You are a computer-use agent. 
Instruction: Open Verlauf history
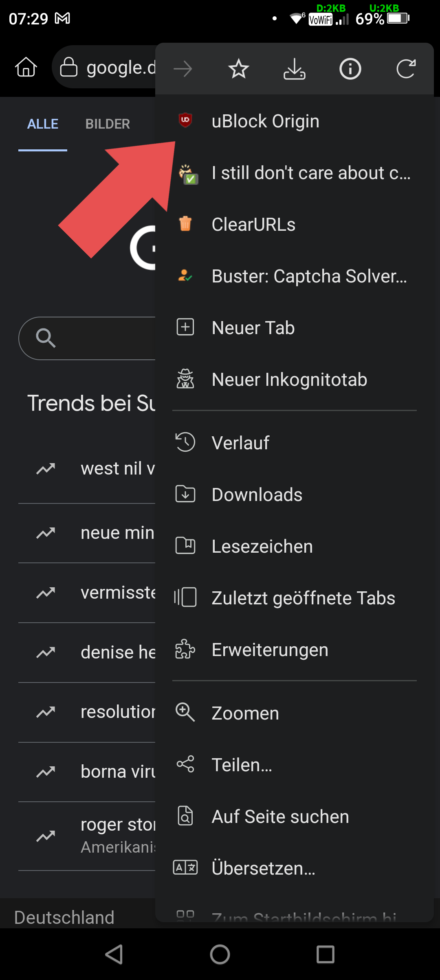[240, 443]
